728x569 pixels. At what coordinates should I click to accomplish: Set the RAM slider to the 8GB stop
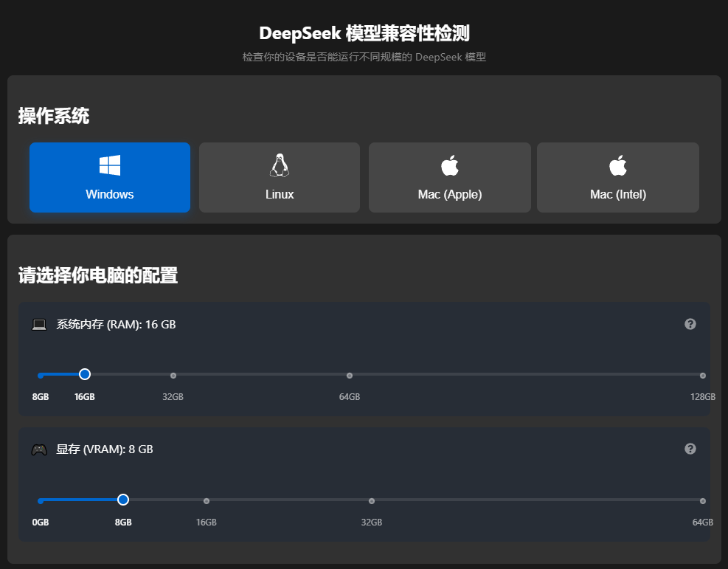pyautogui.click(x=41, y=376)
